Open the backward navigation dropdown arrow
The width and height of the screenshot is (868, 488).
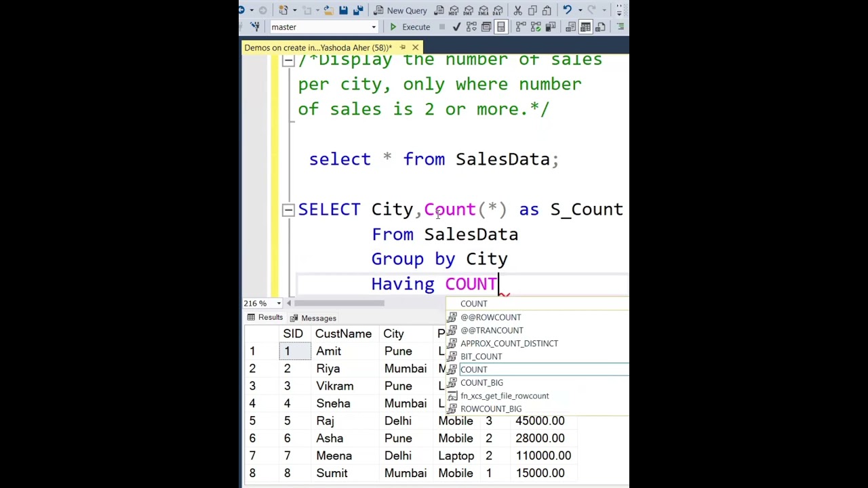point(252,10)
